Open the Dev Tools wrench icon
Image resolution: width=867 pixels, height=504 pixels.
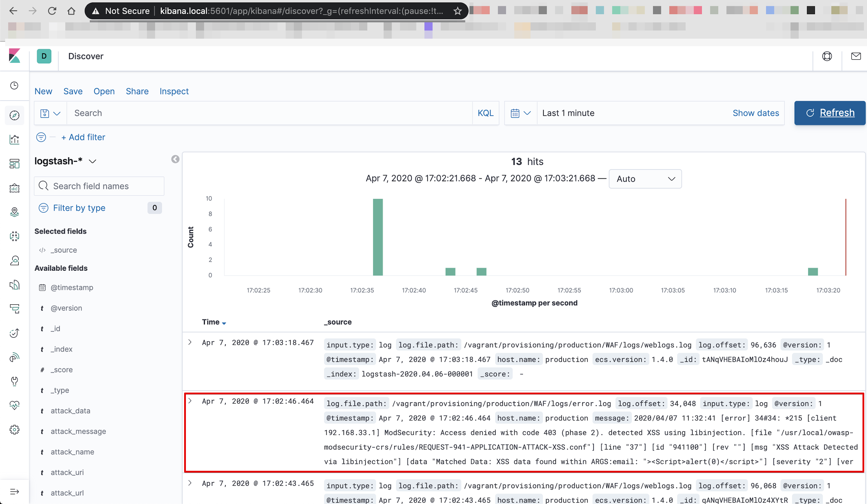14,381
